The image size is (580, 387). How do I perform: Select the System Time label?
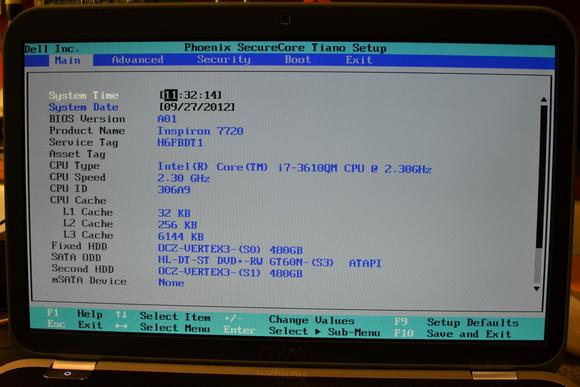(84, 95)
